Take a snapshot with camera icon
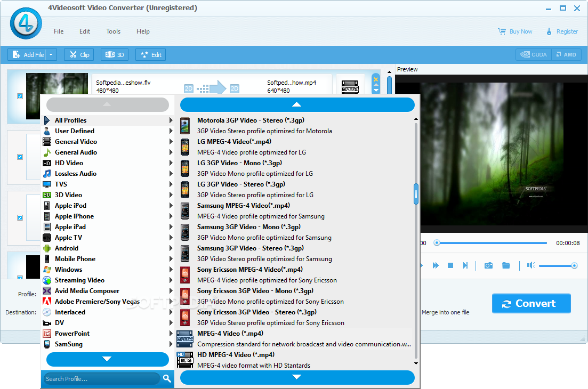The height and width of the screenshot is (389, 588). pyautogui.click(x=488, y=265)
